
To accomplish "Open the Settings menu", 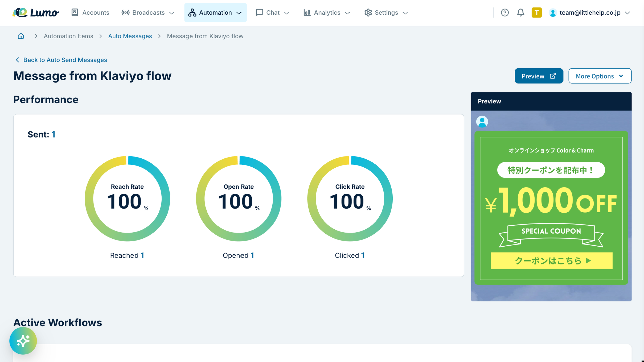I will (x=386, y=13).
